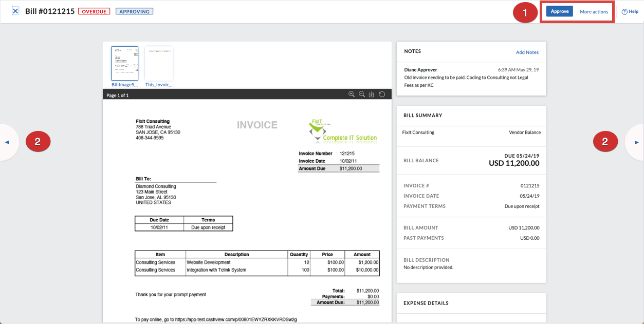
Task: Click the OVERDUE status badge
Action: 94,11
